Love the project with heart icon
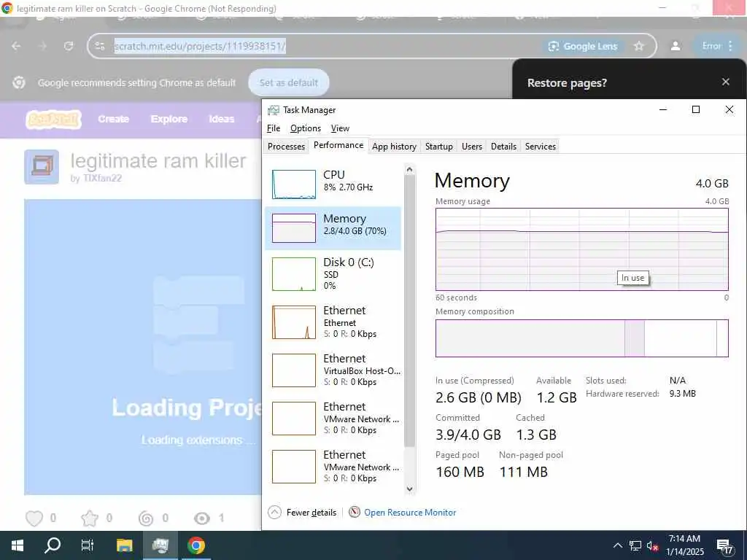 34,518
